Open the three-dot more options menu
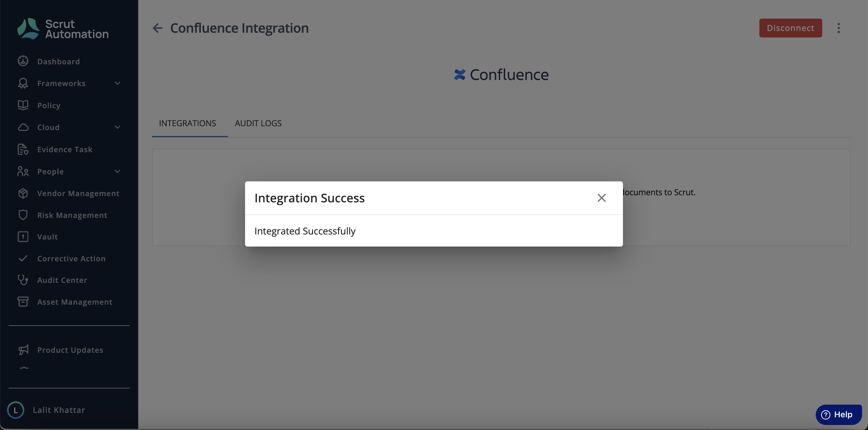This screenshot has width=868, height=430. coord(839,28)
